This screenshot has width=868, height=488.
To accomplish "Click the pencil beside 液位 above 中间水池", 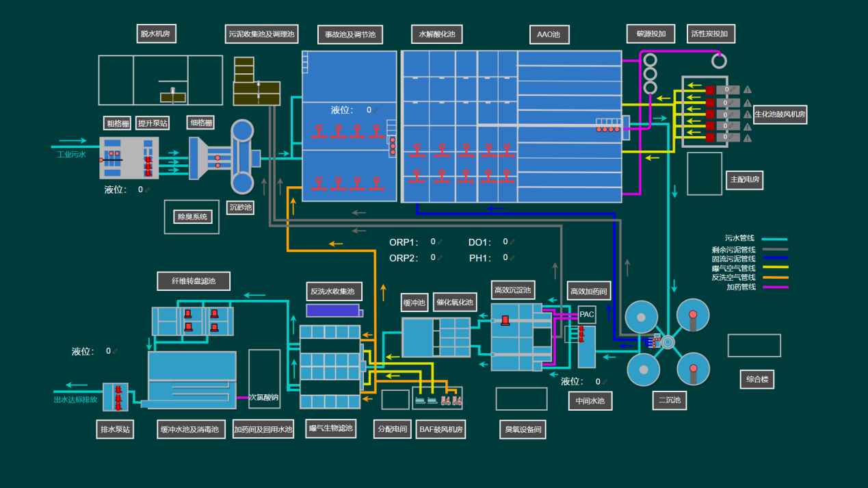I will 605,382.
